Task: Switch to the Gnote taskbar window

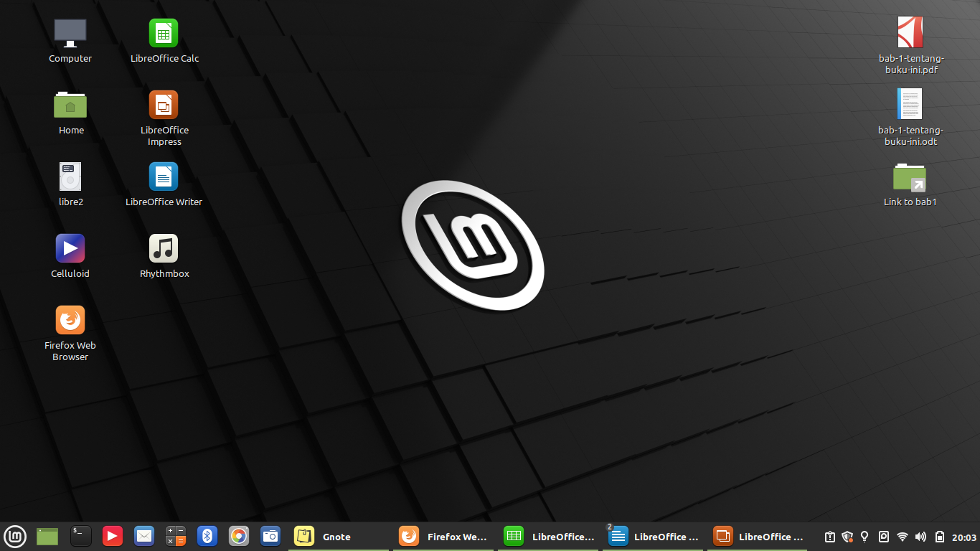Action: point(339,537)
